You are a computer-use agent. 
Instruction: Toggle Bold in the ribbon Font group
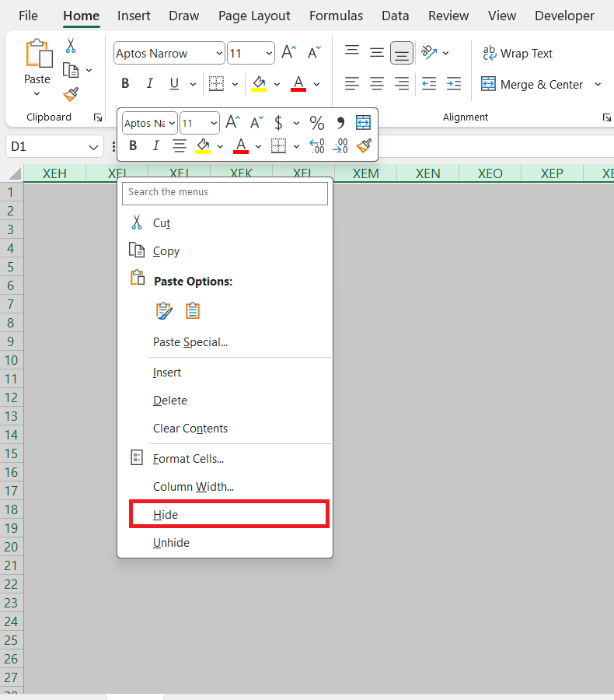pos(125,83)
